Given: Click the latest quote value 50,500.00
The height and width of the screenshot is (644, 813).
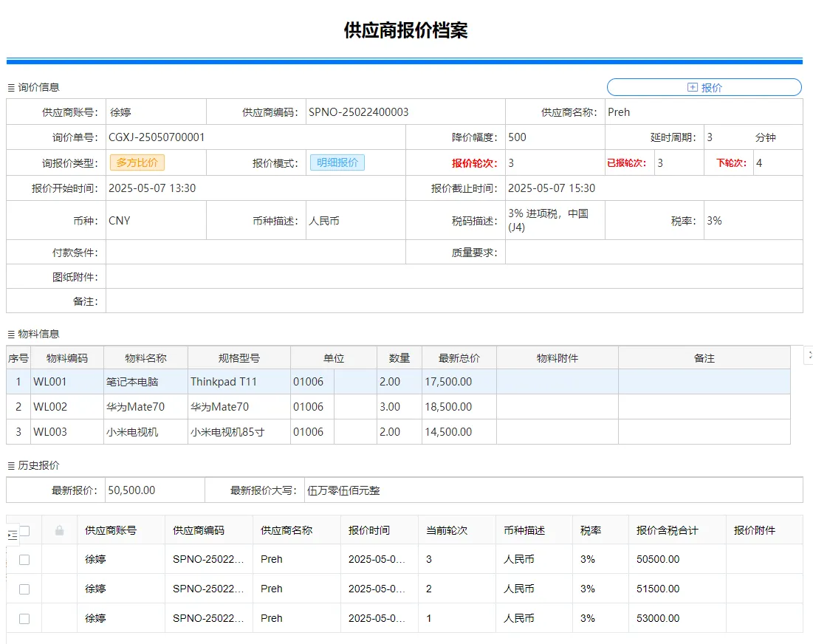Looking at the screenshot, I should tap(131, 490).
